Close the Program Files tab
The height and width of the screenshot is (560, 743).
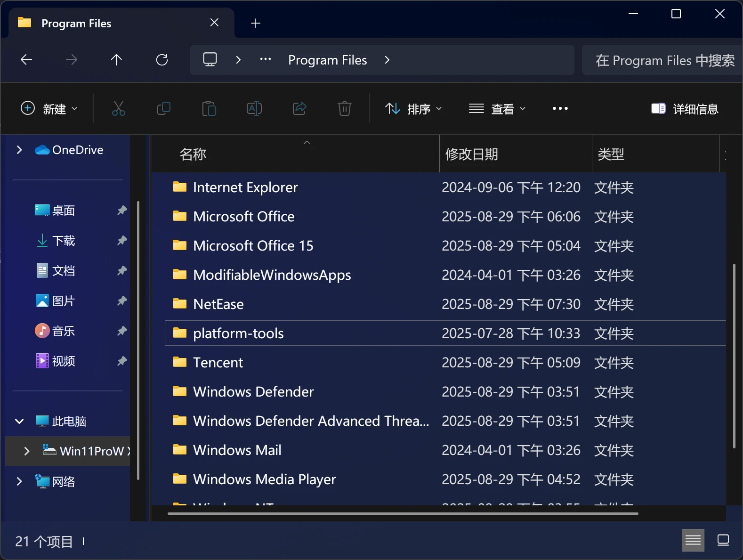pyautogui.click(x=214, y=23)
